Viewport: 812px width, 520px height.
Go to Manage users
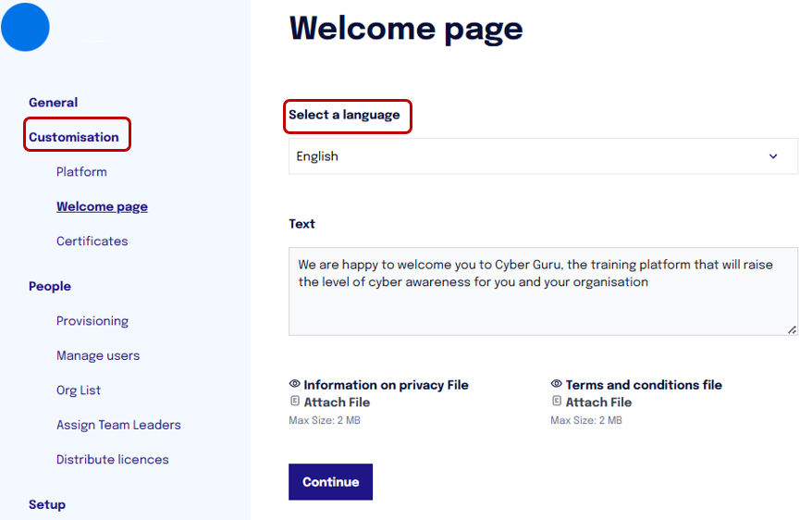tap(98, 356)
